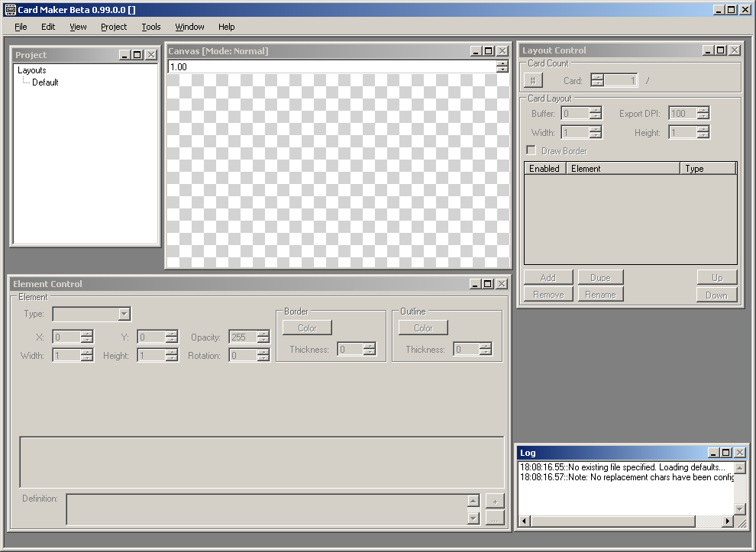Image resolution: width=756 pixels, height=552 pixels.
Task: Maximize the Canvas sub-window
Action: tap(489, 51)
